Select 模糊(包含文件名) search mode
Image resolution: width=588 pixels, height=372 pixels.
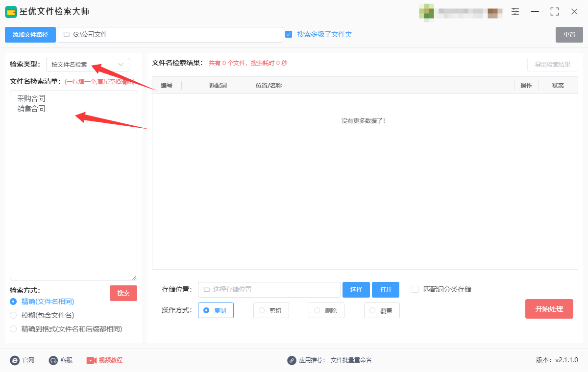click(x=13, y=315)
